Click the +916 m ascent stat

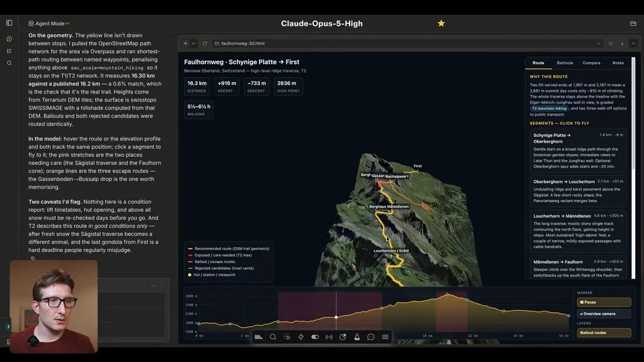(x=226, y=86)
